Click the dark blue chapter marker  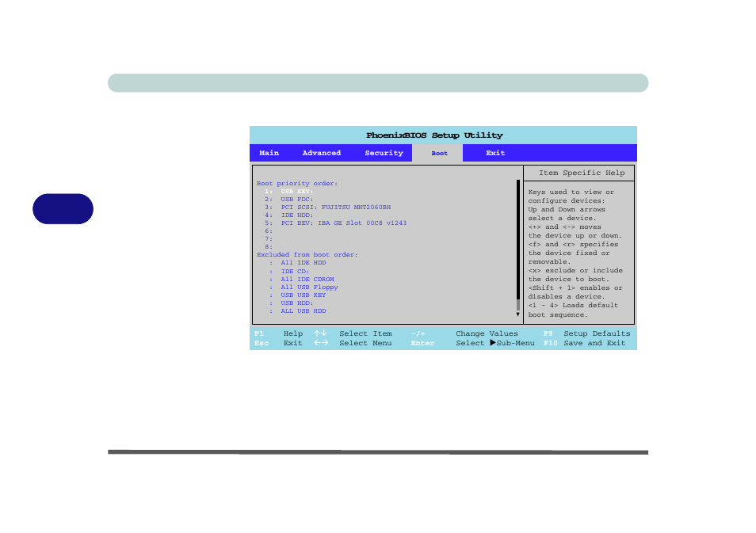pos(63,208)
